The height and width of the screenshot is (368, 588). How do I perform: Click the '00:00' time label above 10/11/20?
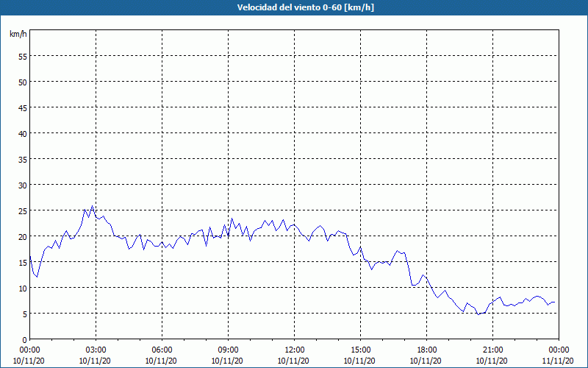coord(29,350)
